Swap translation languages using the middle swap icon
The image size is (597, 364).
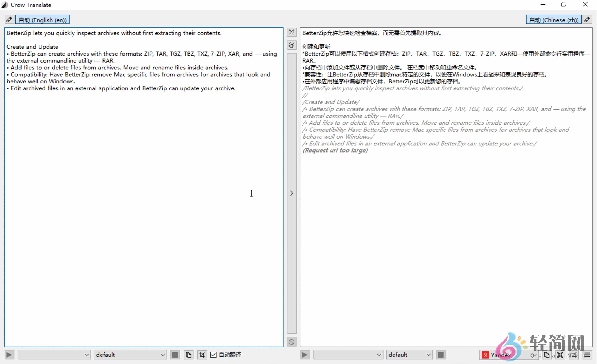291,32
